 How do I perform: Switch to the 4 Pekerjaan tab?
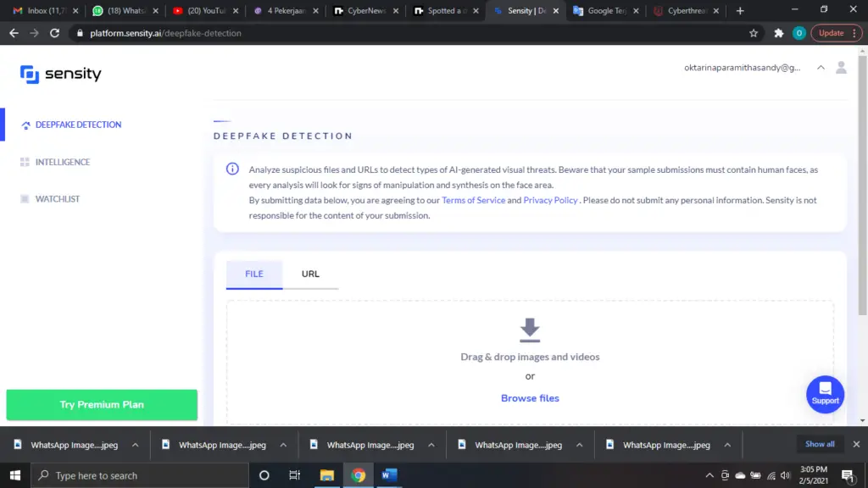(x=286, y=10)
